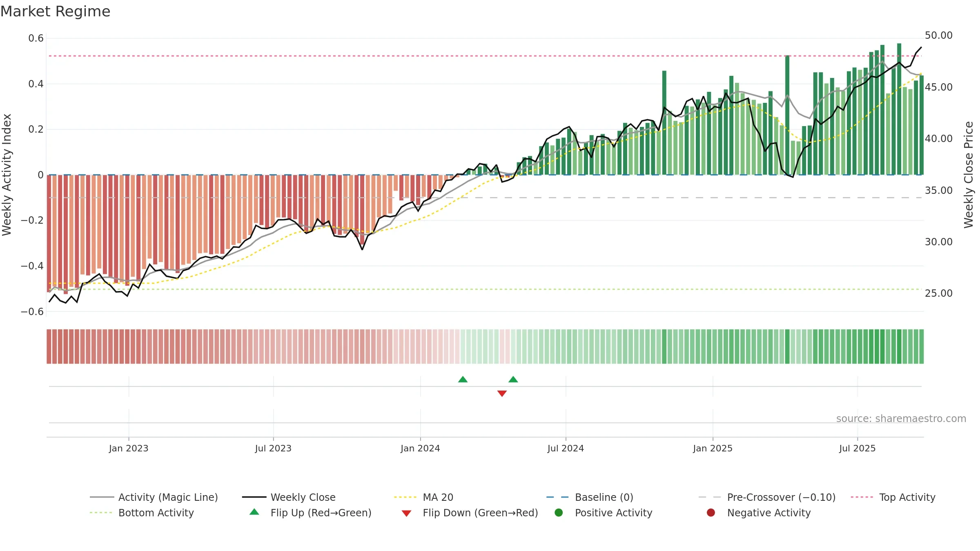Toggle Top Activity legend entry
Viewport: 980px width, 551px height.
pos(893,497)
